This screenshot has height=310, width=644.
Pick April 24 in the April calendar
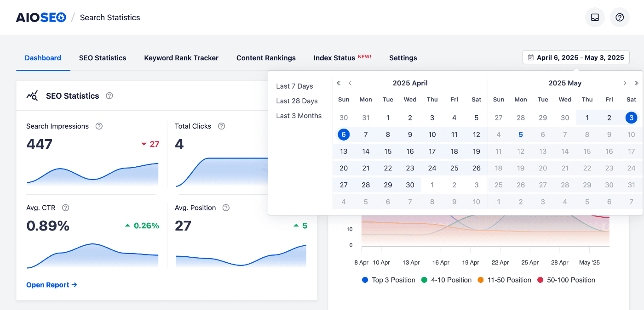coord(432,168)
